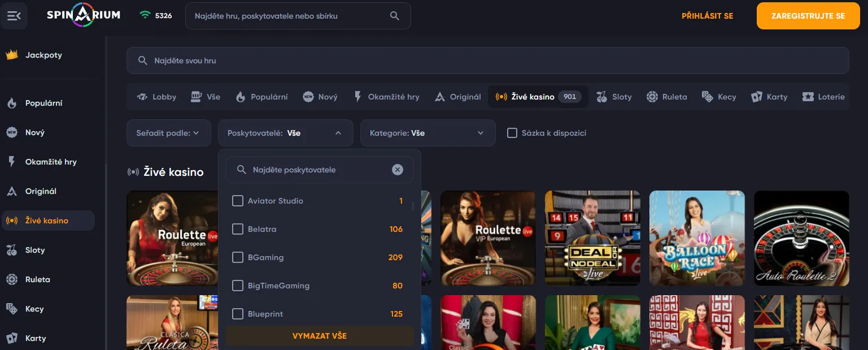Open the Seřadit podle dropdown
Viewport: 868px width, 350px height.
[x=168, y=133]
